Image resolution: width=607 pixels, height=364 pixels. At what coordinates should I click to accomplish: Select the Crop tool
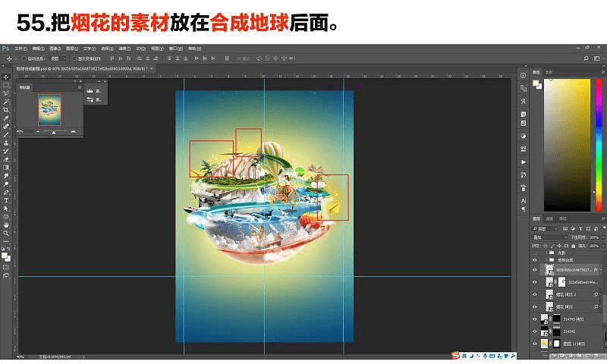point(6,110)
